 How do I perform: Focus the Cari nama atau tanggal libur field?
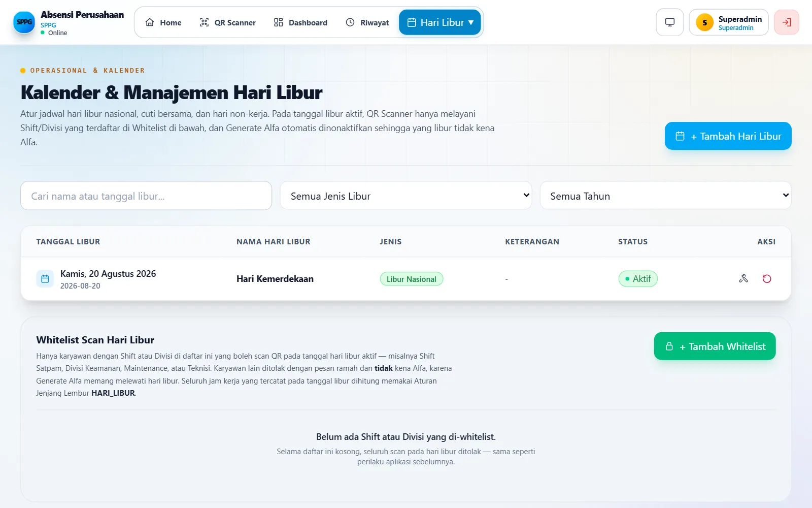(x=146, y=196)
